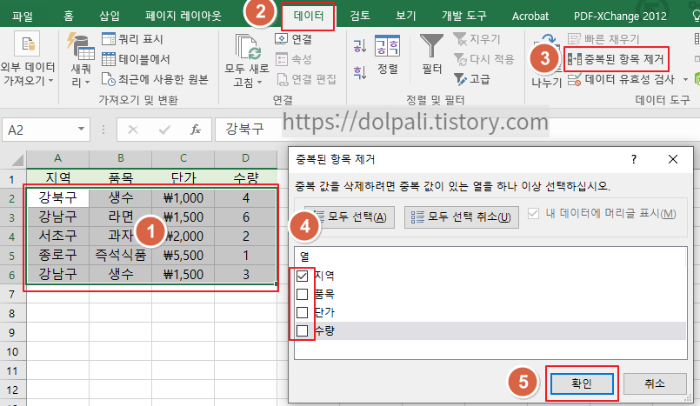
Task: Open the 파일 tab
Action: coord(22,16)
